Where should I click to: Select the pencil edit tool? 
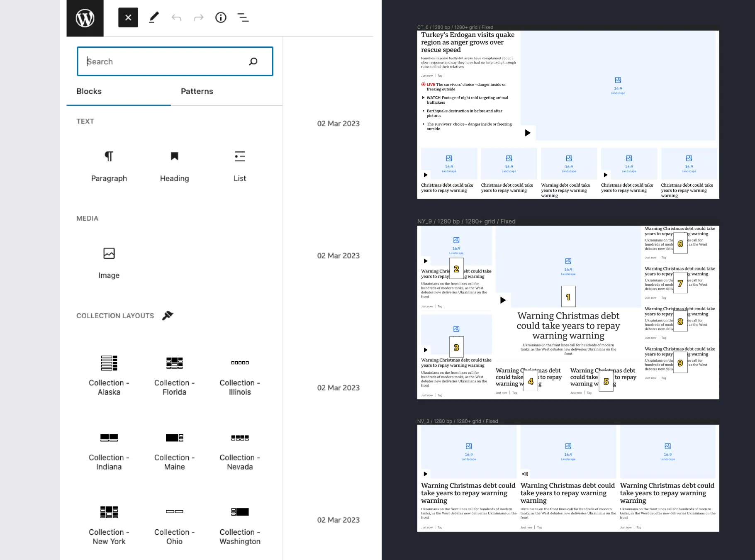pyautogui.click(x=154, y=17)
